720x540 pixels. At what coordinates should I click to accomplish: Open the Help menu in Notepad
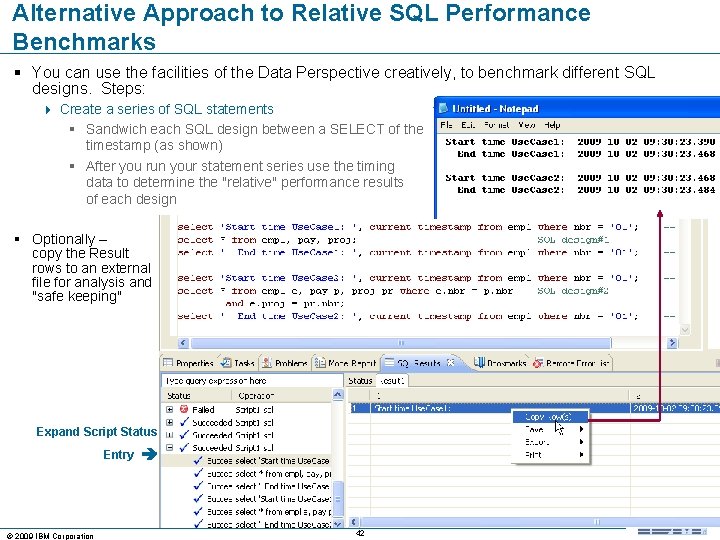552,125
